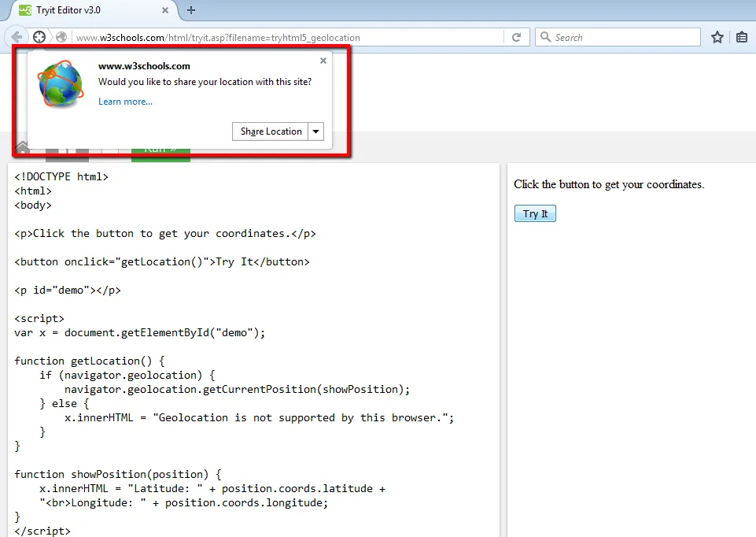
Task: Click the 'function getLocation() {' code line
Action: click(x=90, y=361)
